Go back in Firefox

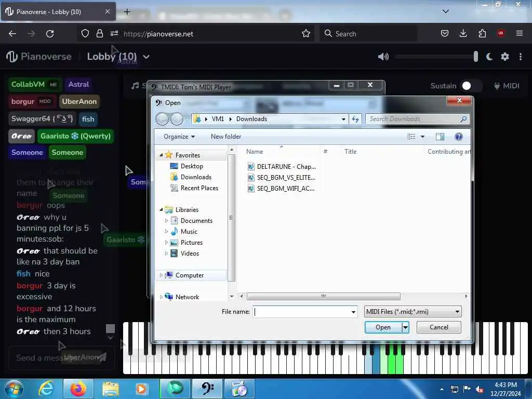12,34
